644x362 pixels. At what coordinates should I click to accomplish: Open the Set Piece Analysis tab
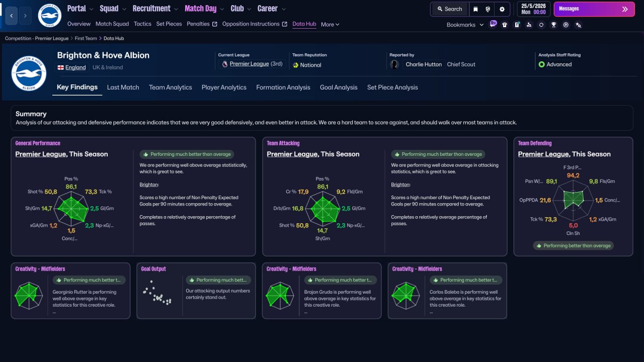coord(392,87)
